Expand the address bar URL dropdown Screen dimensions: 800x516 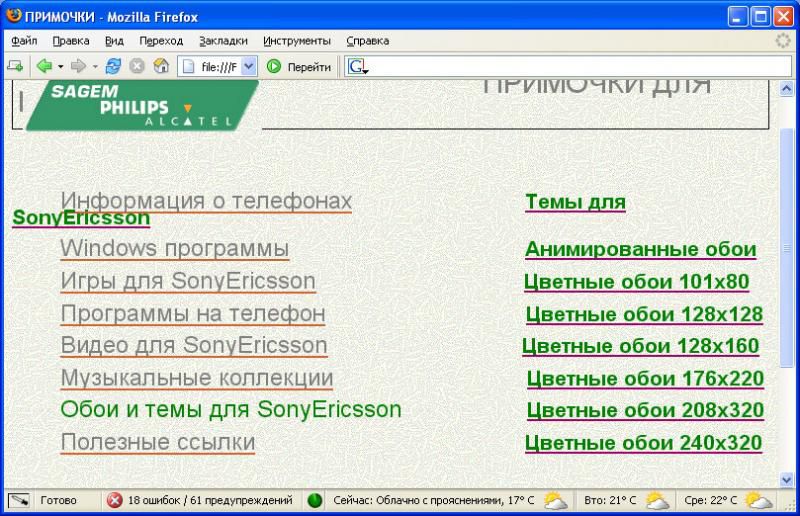pos(248,67)
